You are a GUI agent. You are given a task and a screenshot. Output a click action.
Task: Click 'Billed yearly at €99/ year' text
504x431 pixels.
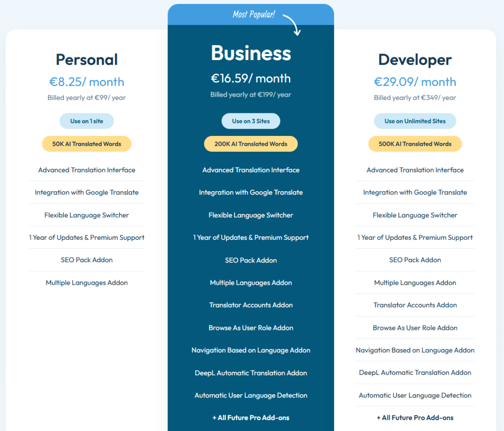[87, 98]
